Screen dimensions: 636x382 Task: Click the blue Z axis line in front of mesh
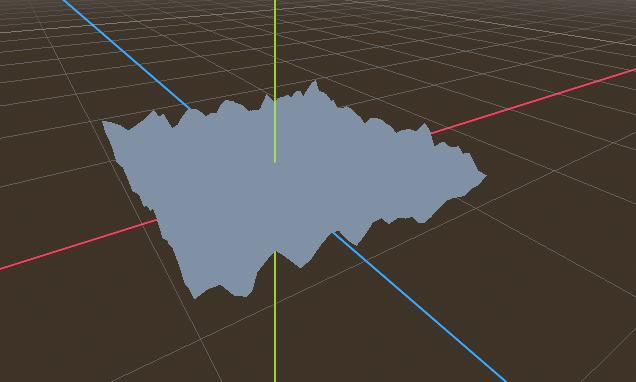coord(419,306)
